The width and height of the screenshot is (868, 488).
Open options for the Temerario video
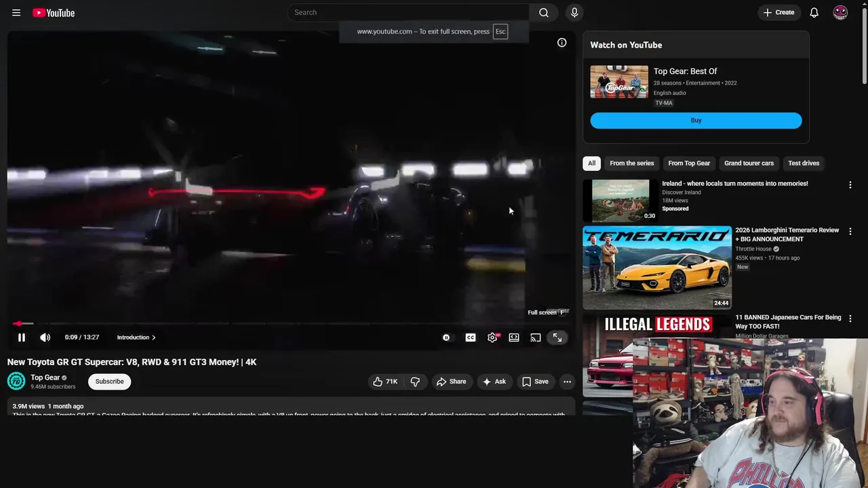[x=850, y=232]
